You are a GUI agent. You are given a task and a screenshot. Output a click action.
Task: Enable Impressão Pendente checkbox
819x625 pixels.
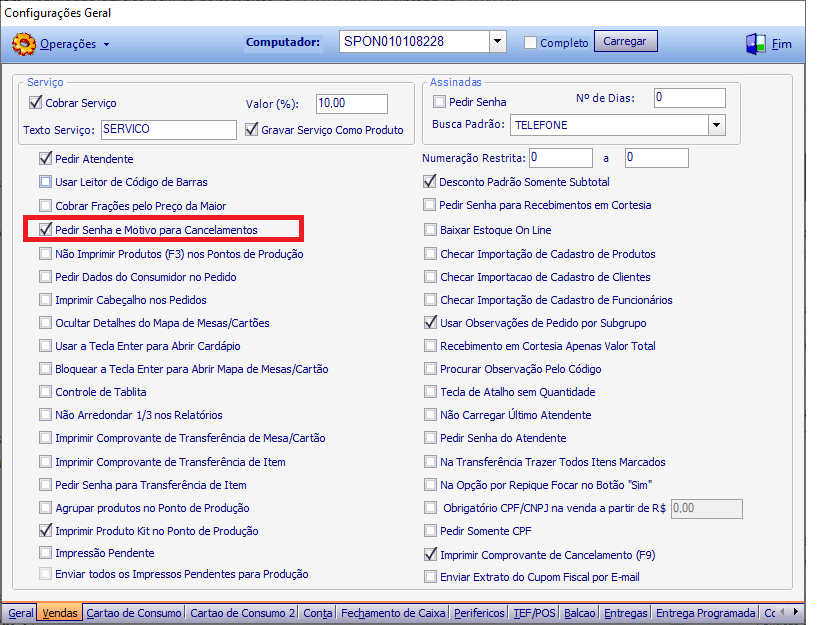click(x=45, y=552)
